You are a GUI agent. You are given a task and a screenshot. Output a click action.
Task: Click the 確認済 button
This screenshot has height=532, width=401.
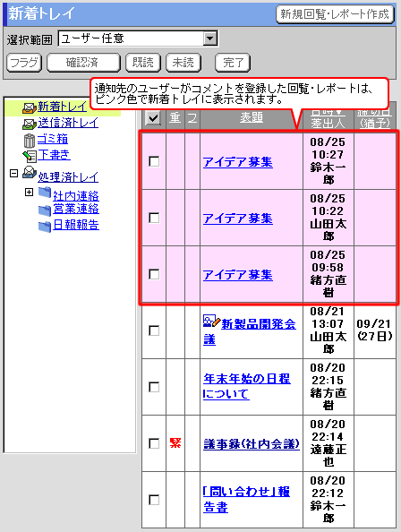[x=83, y=63]
